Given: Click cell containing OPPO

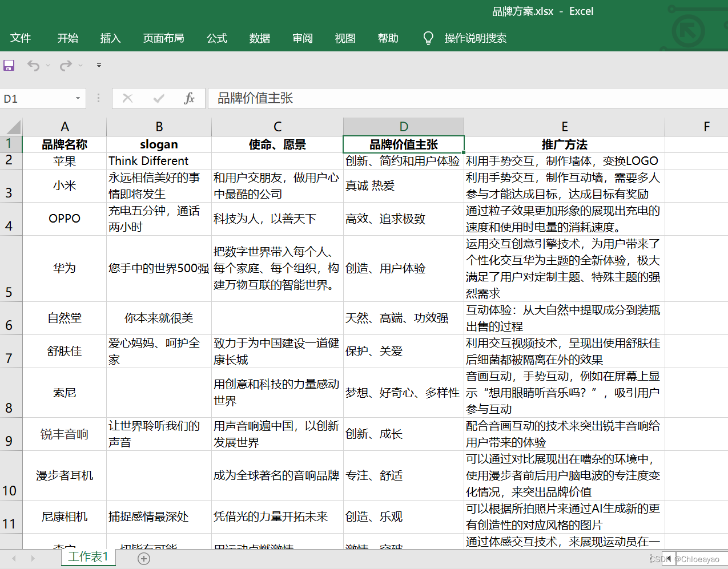Looking at the screenshot, I should [x=65, y=219].
